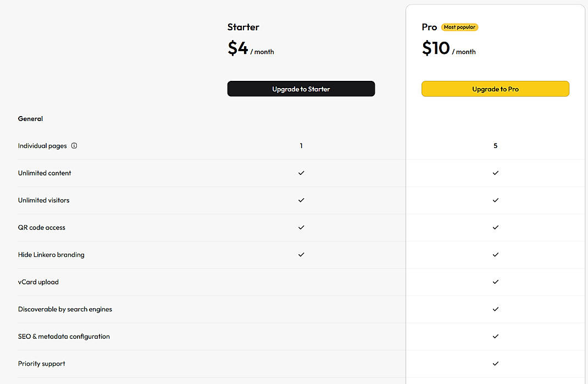Image resolution: width=588 pixels, height=384 pixels.
Task: Click the Individual pages row label
Action: click(42, 145)
